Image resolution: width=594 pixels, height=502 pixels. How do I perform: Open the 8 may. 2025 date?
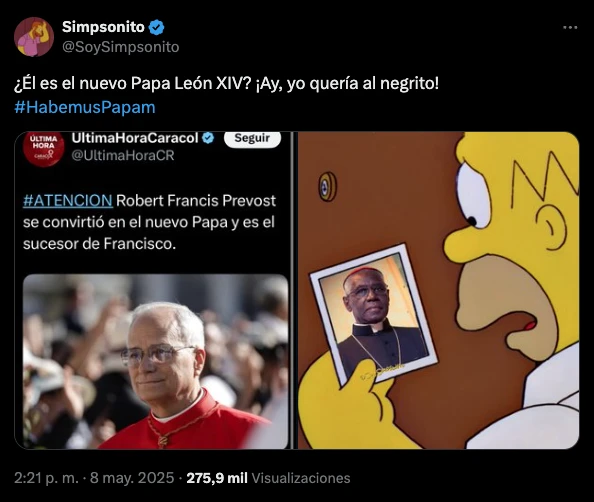click(x=132, y=478)
